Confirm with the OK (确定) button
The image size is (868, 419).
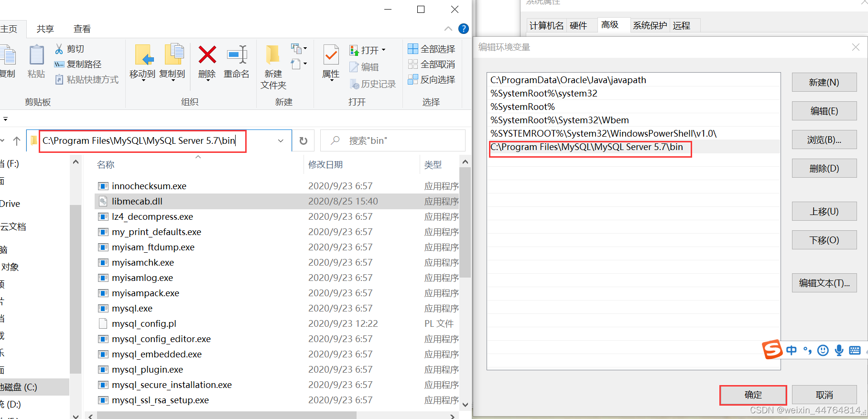point(753,395)
